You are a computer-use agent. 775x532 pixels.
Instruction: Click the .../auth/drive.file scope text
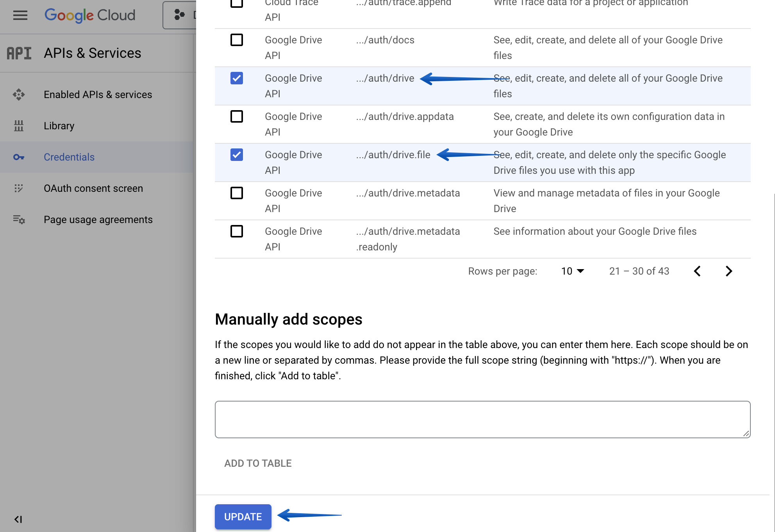(x=393, y=155)
